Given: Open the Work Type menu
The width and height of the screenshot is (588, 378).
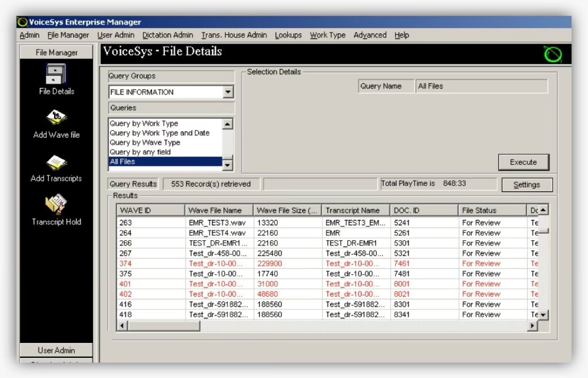Looking at the screenshot, I should click(x=327, y=35).
